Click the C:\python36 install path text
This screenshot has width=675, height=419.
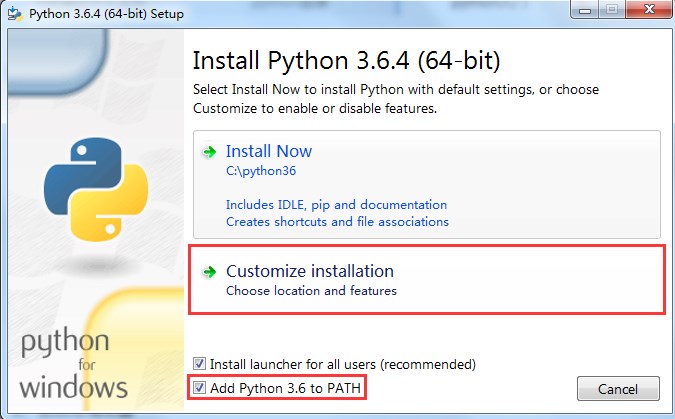pyautogui.click(x=261, y=171)
